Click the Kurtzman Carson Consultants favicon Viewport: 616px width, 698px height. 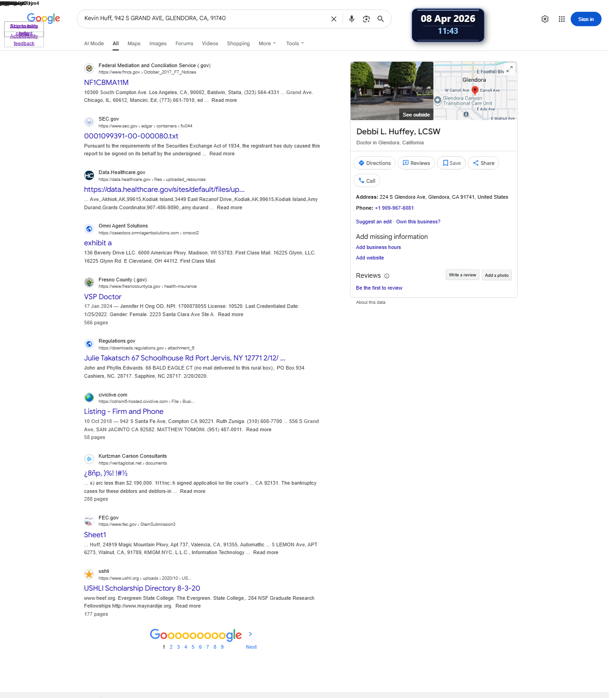pyautogui.click(x=89, y=459)
